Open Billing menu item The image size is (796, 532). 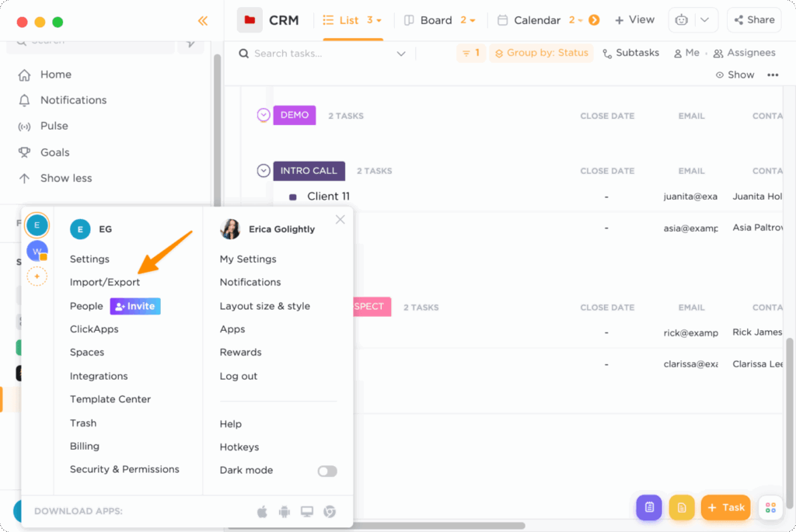click(84, 447)
